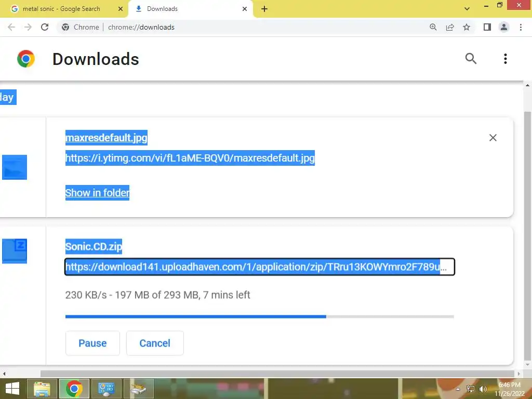Screen dimensions: 532x399
Task: Open the Windows Start menu
Action: pos(12,389)
